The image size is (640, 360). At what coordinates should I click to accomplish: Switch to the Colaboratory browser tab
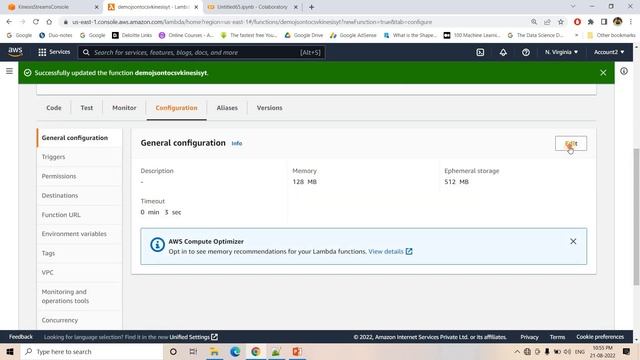252,7
